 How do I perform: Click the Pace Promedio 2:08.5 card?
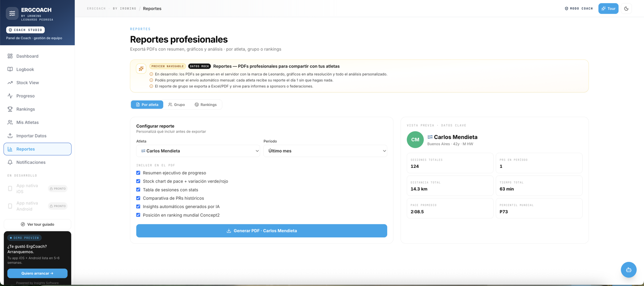coord(450,209)
